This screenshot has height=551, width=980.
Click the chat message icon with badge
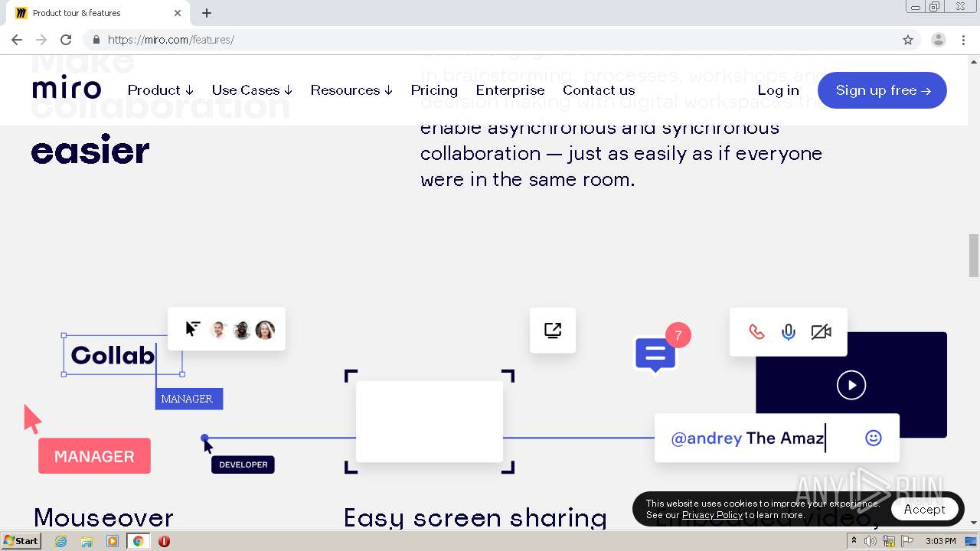pos(655,355)
